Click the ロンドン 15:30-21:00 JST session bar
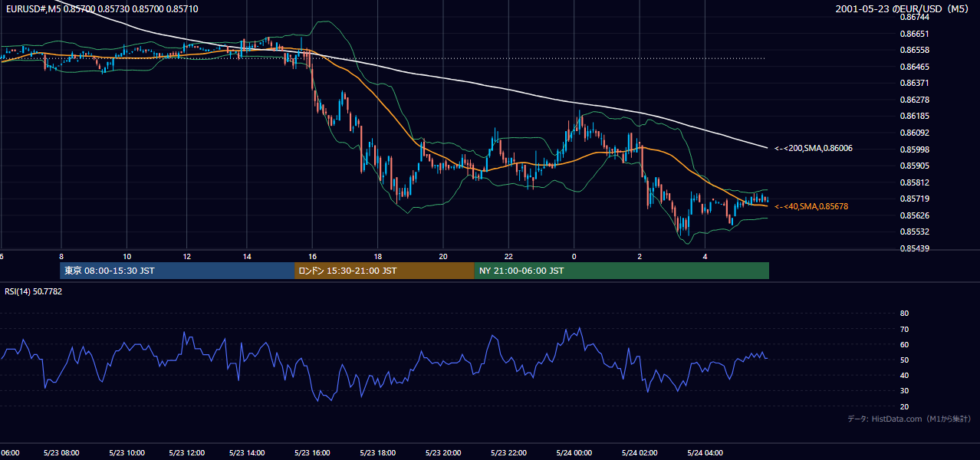 tap(384, 271)
